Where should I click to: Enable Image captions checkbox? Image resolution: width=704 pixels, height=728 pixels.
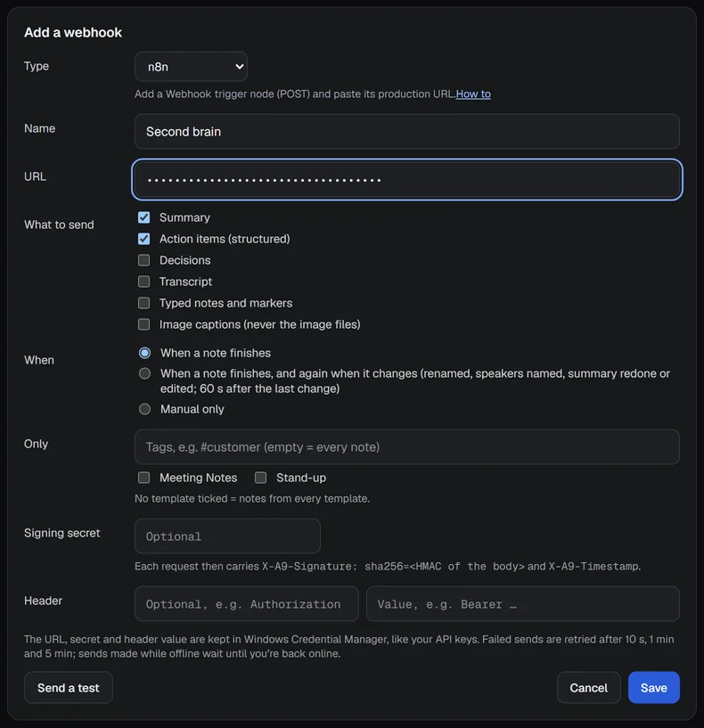(x=144, y=324)
